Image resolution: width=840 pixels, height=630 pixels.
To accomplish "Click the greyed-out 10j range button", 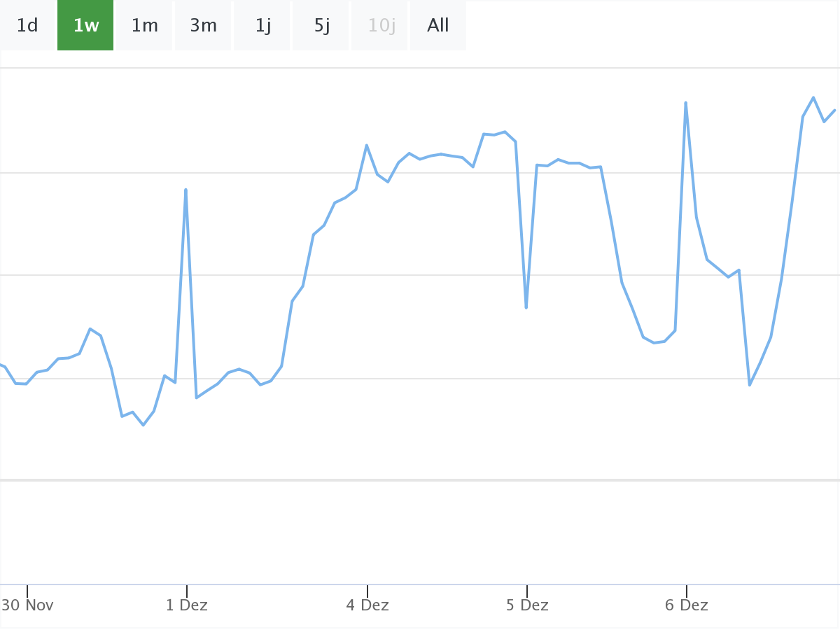I will tap(379, 26).
